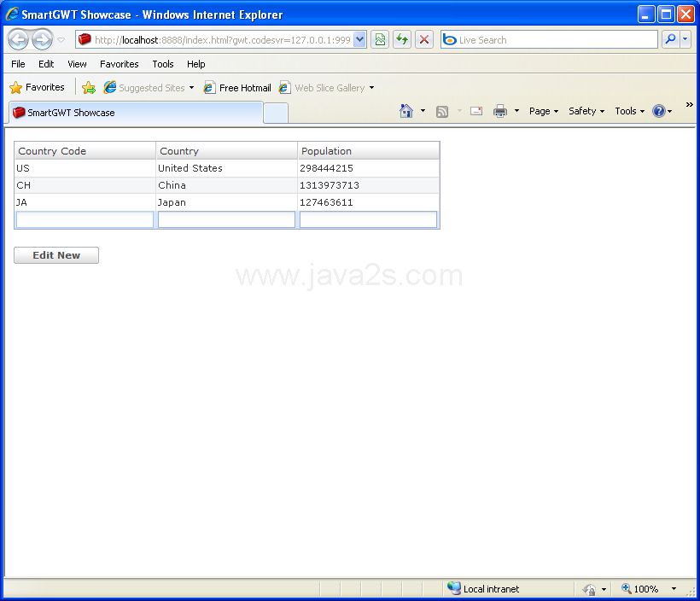Sort by the Country column header
This screenshot has width=700, height=601.
pyautogui.click(x=227, y=151)
